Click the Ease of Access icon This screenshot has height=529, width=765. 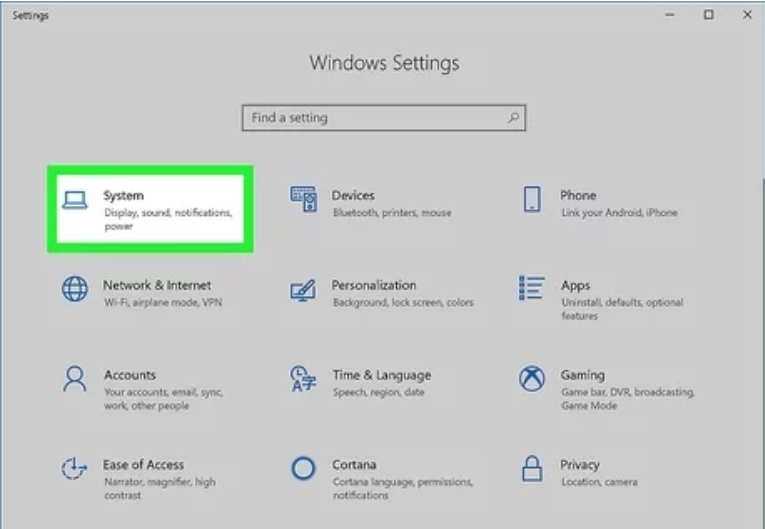pos(74,468)
